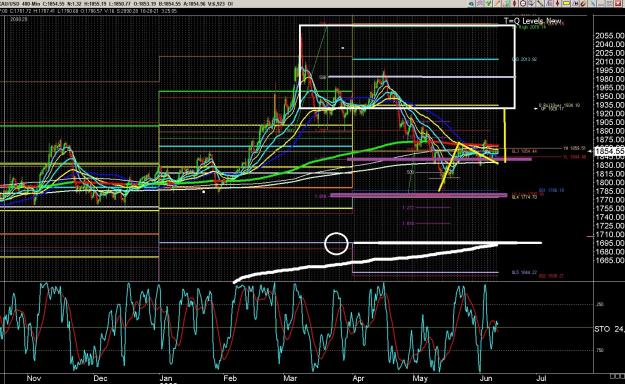Click the T=Q Levels New label
Screen dimensions: 625x384
tap(533, 21)
